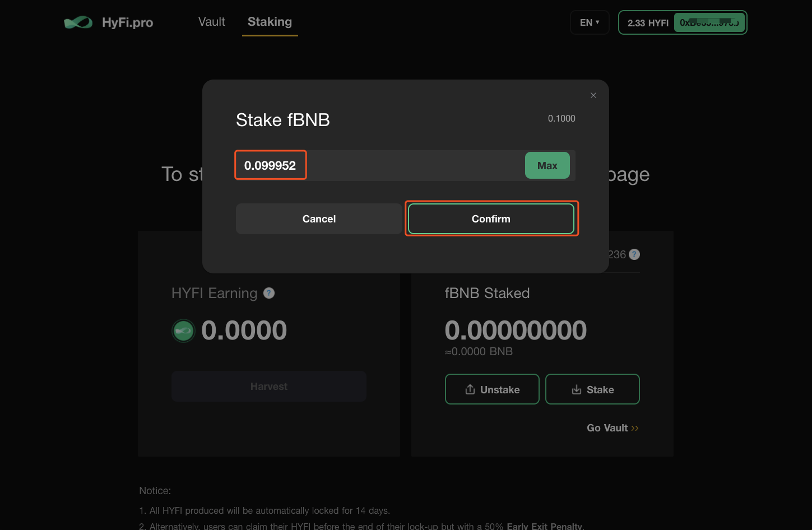Close the Stake fBNB dialog
This screenshot has height=530, width=812.
click(x=593, y=95)
